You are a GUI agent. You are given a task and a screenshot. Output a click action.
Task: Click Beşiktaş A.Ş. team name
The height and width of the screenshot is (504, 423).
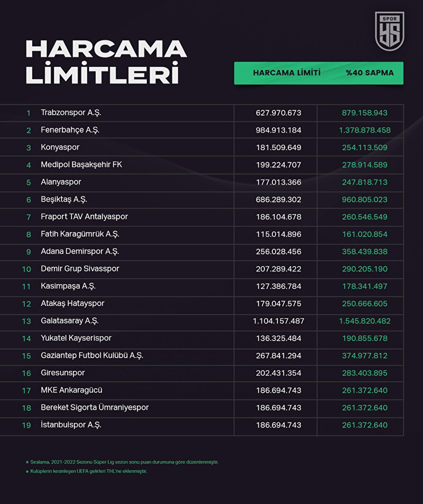point(64,199)
